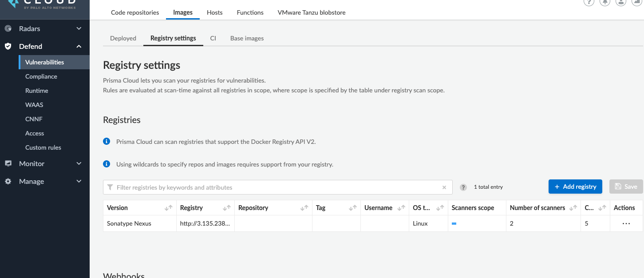
Task: Expand the Manage sidebar section
Action: point(79,182)
